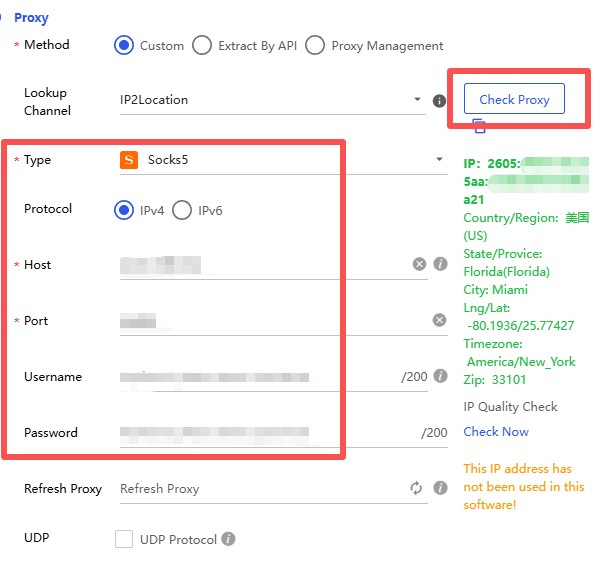The image size is (612, 579).
Task: Enable the UDP Protocol checkbox
Action: (124, 539)
